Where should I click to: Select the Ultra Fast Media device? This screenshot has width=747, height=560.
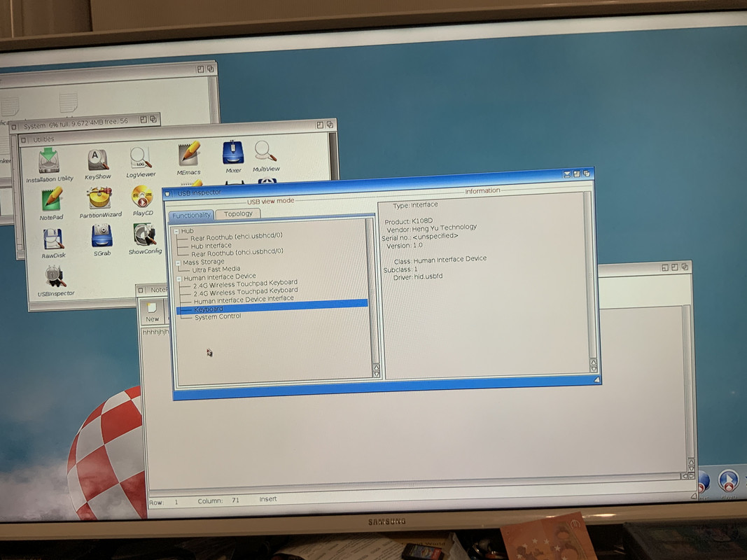216,269
